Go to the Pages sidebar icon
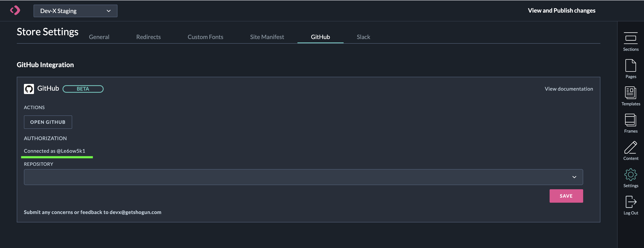Screen dimensions: 644x248 point(631,68)
